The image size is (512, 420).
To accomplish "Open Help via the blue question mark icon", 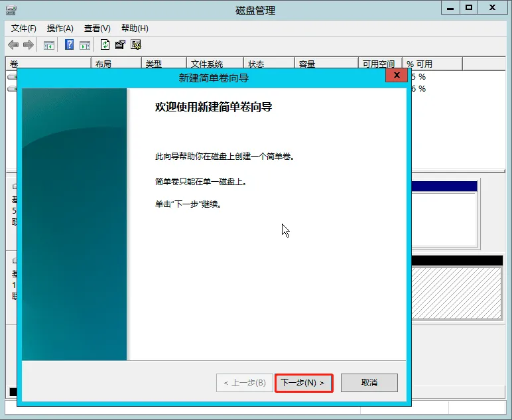I will click(x=69, y=45).
